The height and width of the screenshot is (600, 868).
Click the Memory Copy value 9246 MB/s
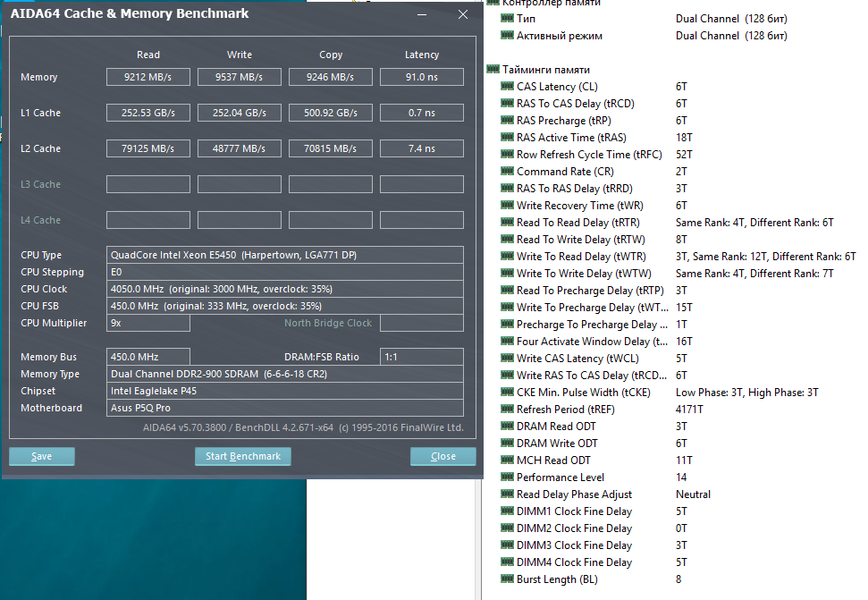click(x=331, y=77)
